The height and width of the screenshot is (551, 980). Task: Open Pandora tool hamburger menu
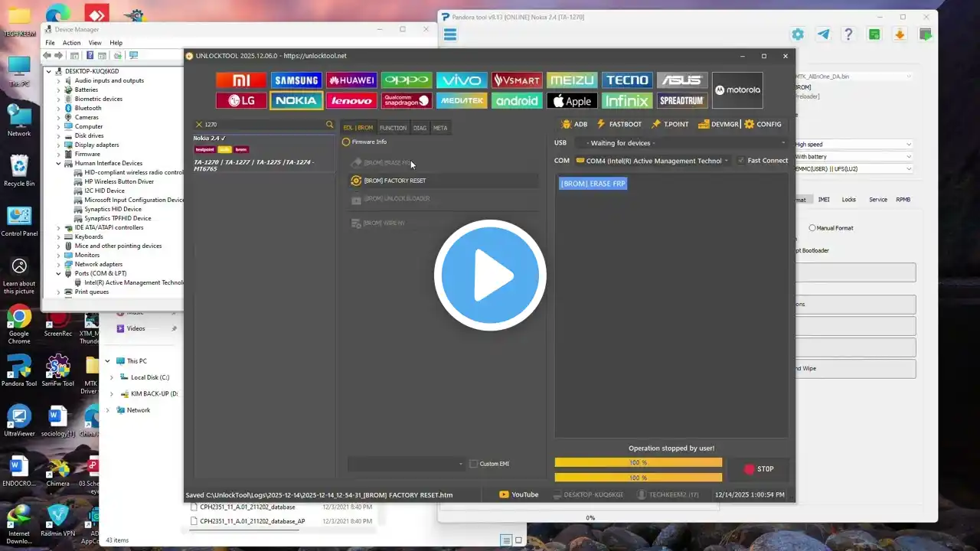click(450, 34)
